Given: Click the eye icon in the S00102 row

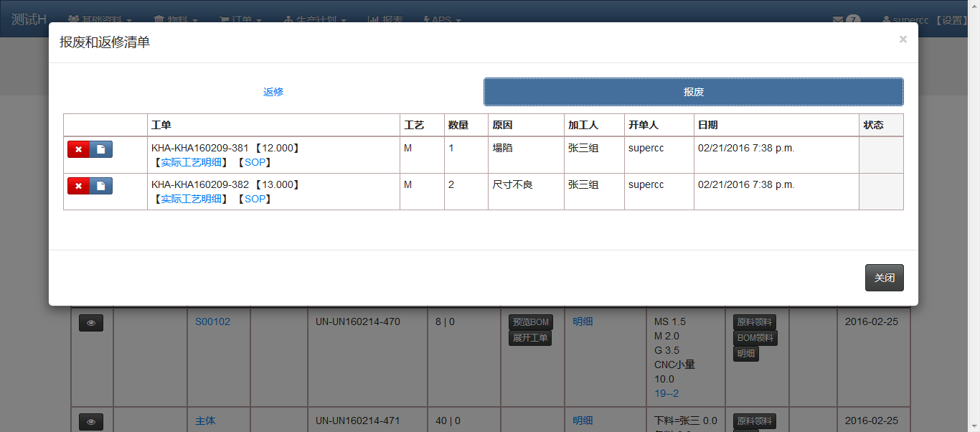Looking at the screenshot, I should coord(91,323).
